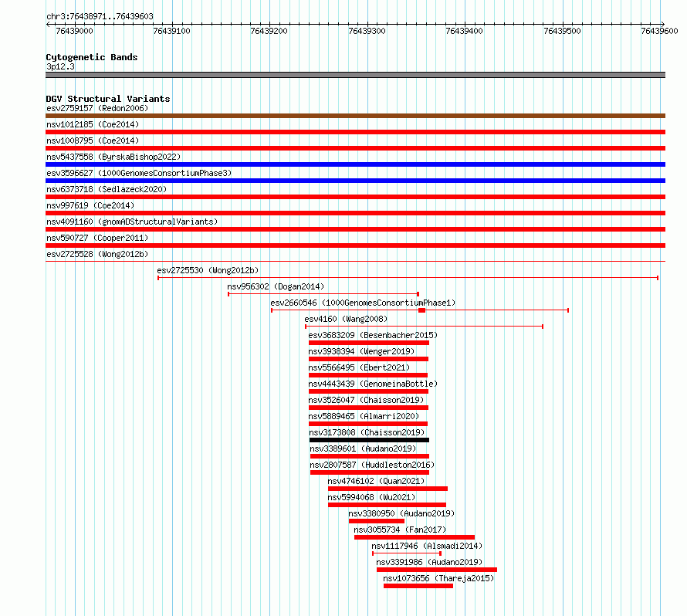Select the thin esv2725530 span line
The height and width of the screenshot is (616, 687).
coord(408,278)
